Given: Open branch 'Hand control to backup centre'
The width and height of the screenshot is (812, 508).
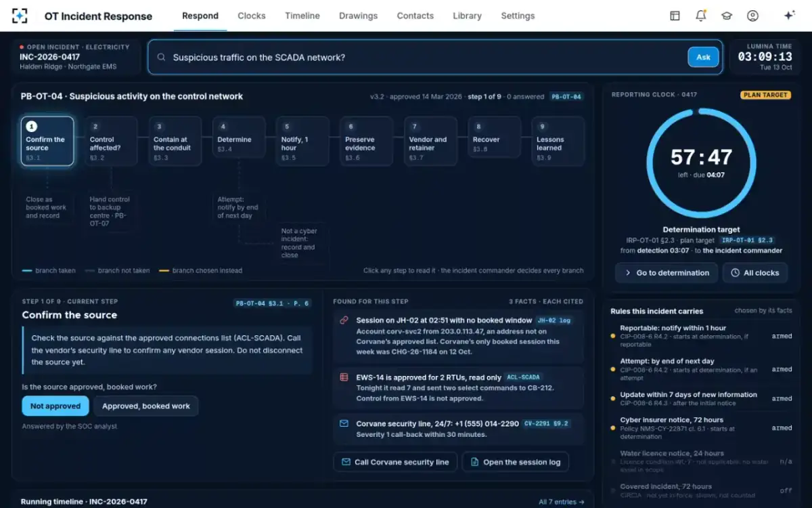Looking at the screenshot, I should [111, 211].
